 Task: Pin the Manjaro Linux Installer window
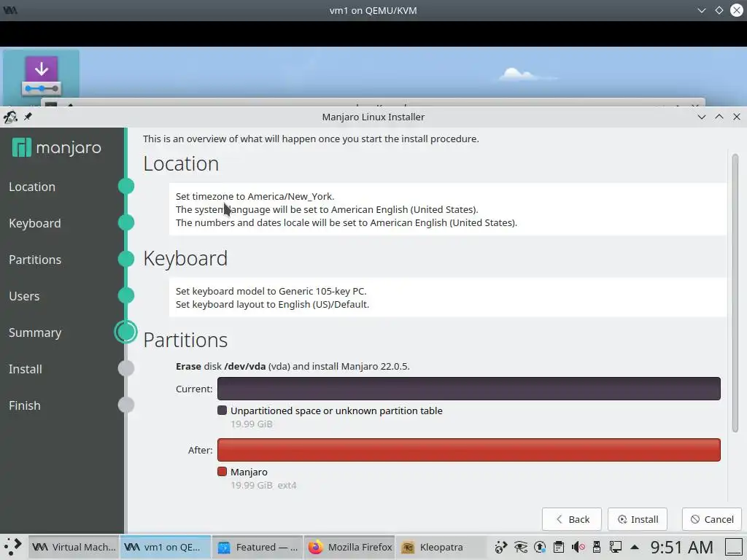28,117
